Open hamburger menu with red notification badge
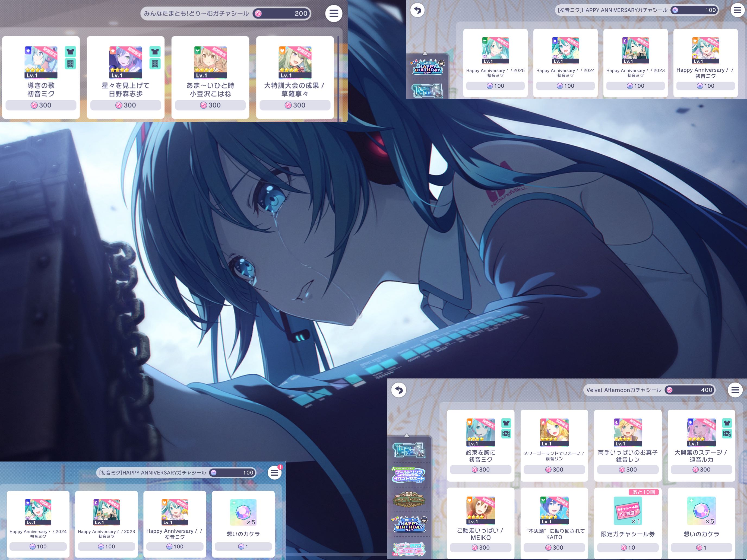 pyautogui.click(x=275, y=473)
